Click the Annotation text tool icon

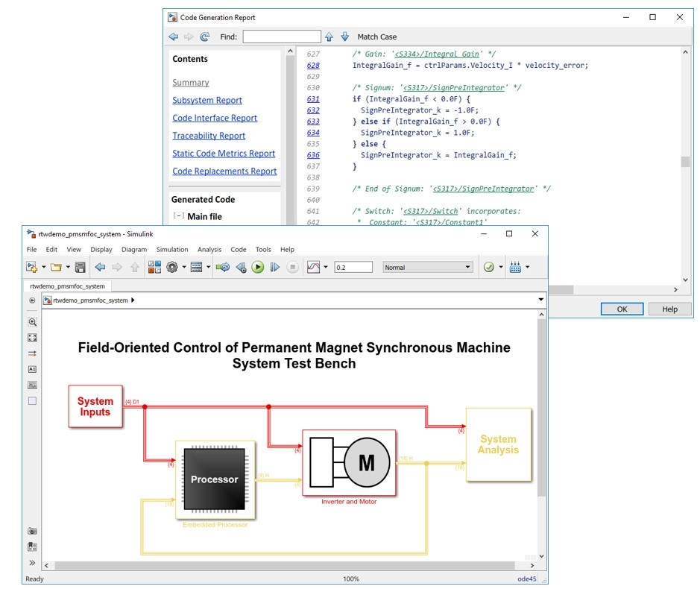pyautogui.click(x=32, y=369)
